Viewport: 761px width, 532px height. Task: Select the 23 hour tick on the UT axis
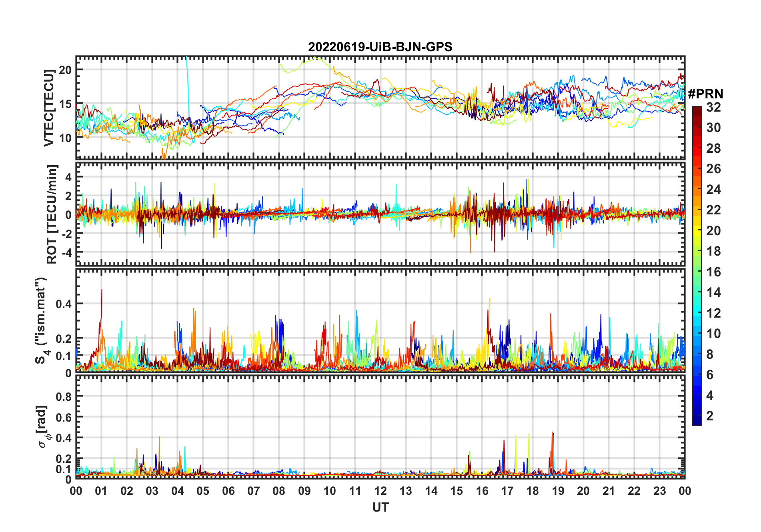pyautogui.click(x=659, y=491)
